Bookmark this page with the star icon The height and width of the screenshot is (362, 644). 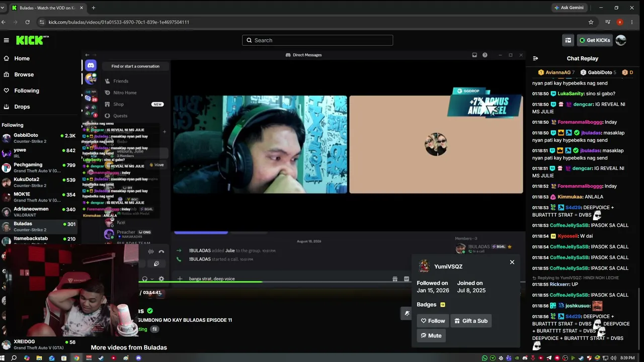(591, 22)
